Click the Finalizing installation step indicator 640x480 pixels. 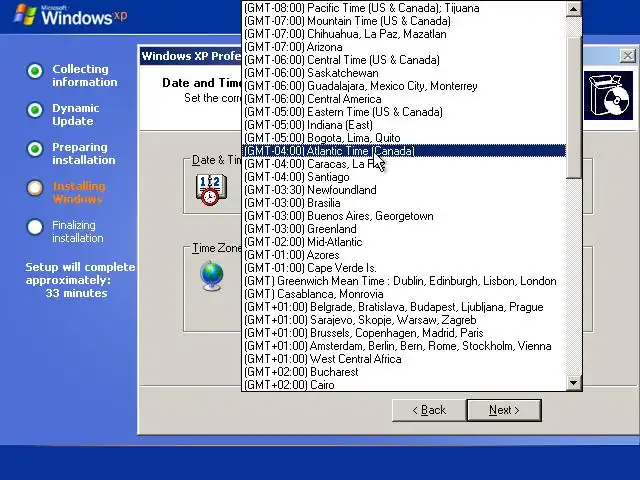point(35,227)
